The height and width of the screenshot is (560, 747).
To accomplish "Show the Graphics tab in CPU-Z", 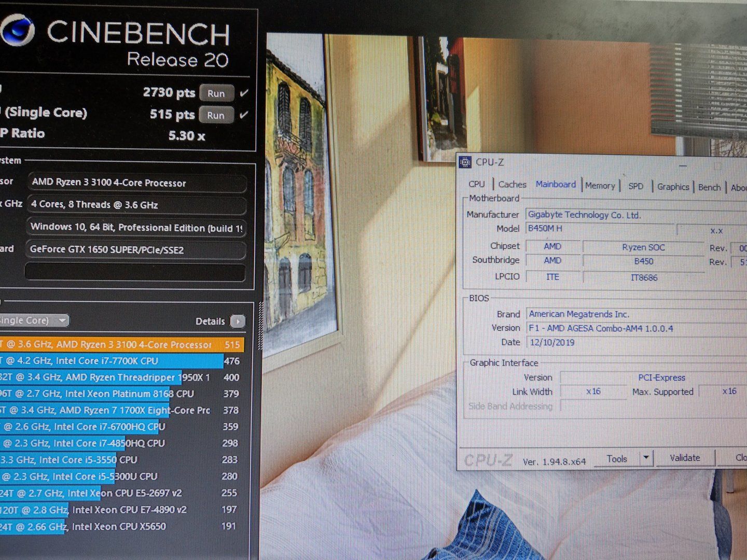I will tap(673, 187).
